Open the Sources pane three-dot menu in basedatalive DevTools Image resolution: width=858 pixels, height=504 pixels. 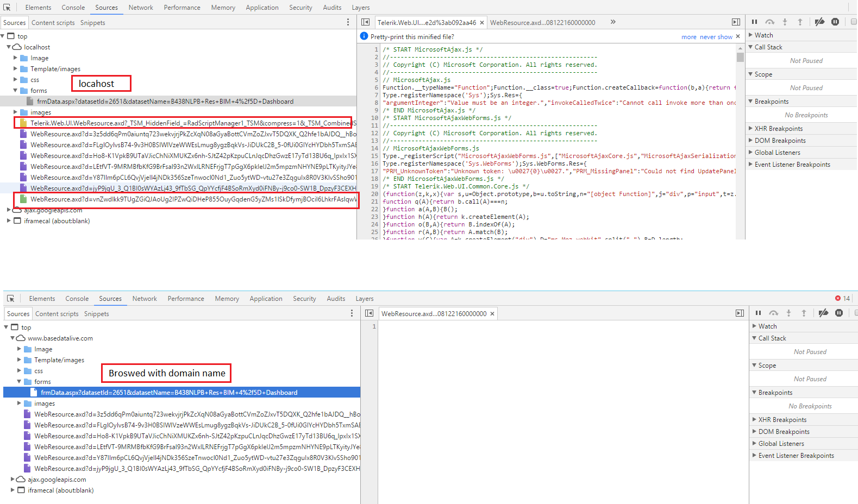pyautogui.click(x=352, y=313)
